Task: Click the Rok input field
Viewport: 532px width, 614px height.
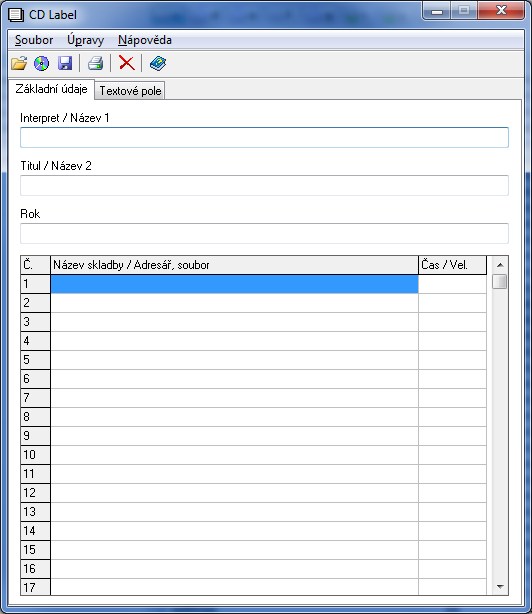Action: point(264,233)
